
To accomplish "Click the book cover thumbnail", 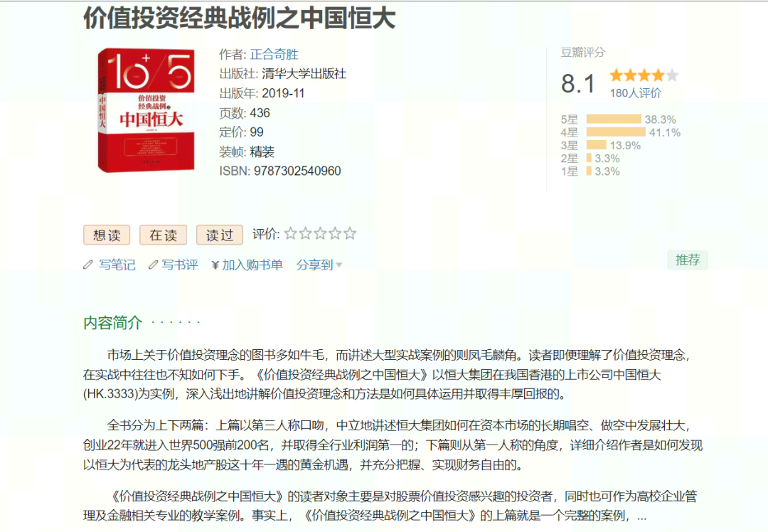I will 146,110.
